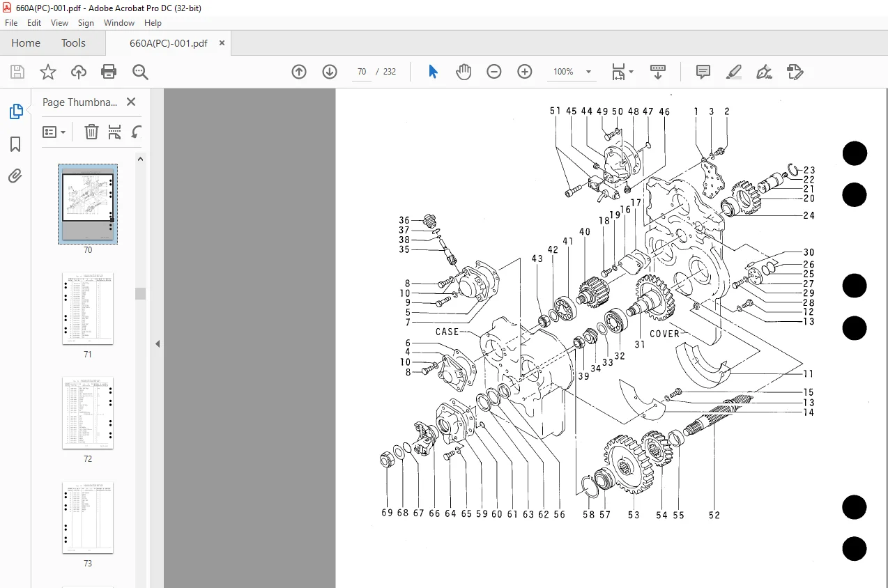
Task: Click the thumbnails panel scroll up arrow
Action: click(140, 159)
